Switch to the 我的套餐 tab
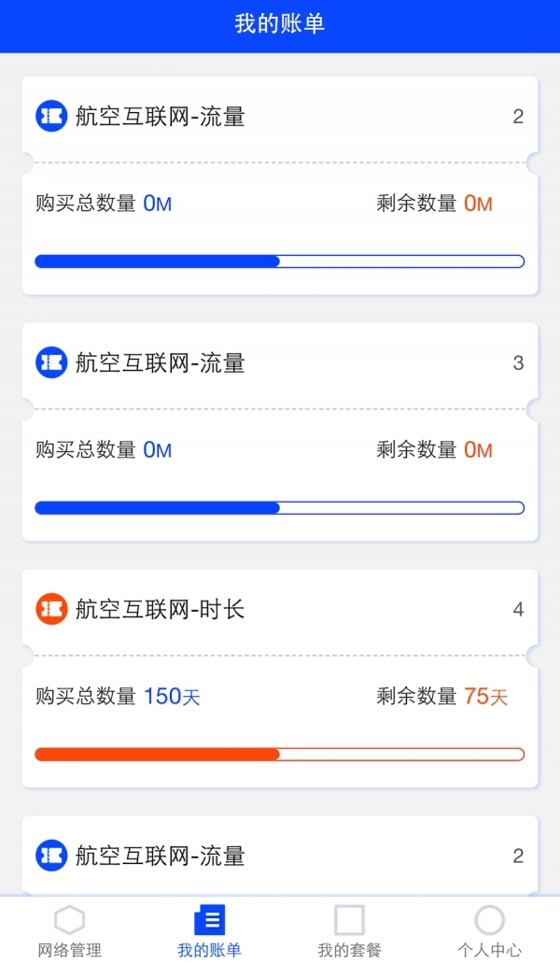This screenshot has height=963, width=560. click(x=349, y=931)
